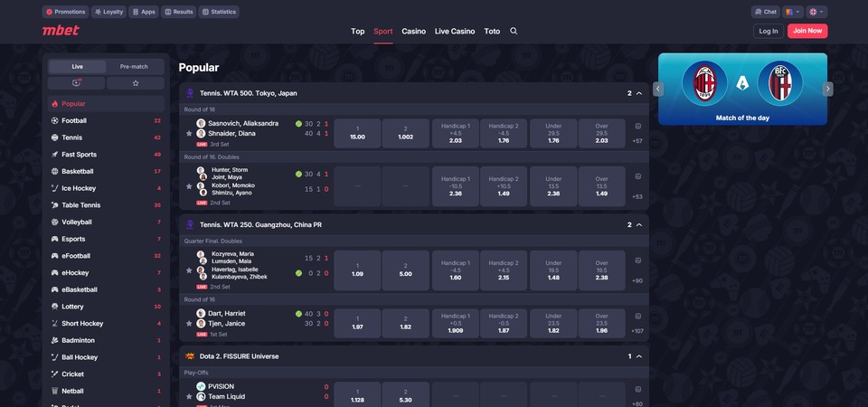The width and height of the screenshot is (868, 407).
Task: Open the stats icon for Dart vs Tjen
Action: coord(637,317)
